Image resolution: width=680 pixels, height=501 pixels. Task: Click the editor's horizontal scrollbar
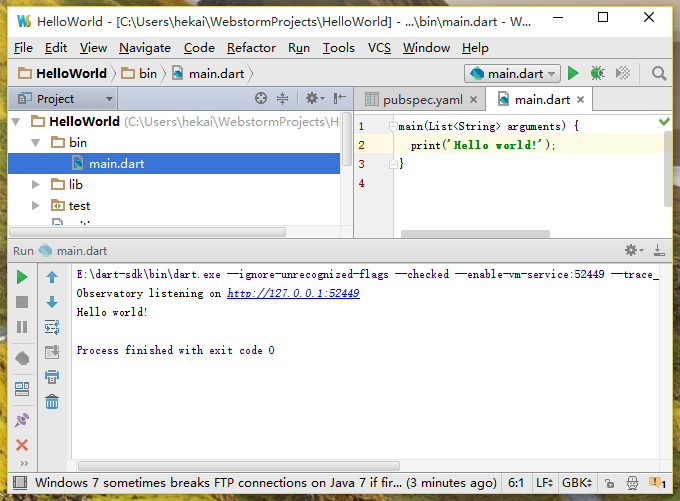[x=475, y=234]
